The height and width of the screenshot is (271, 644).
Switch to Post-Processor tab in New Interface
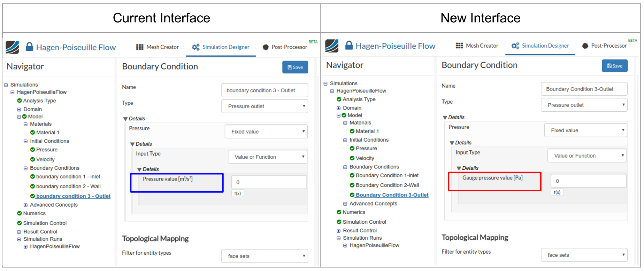(x=608, y=46)
